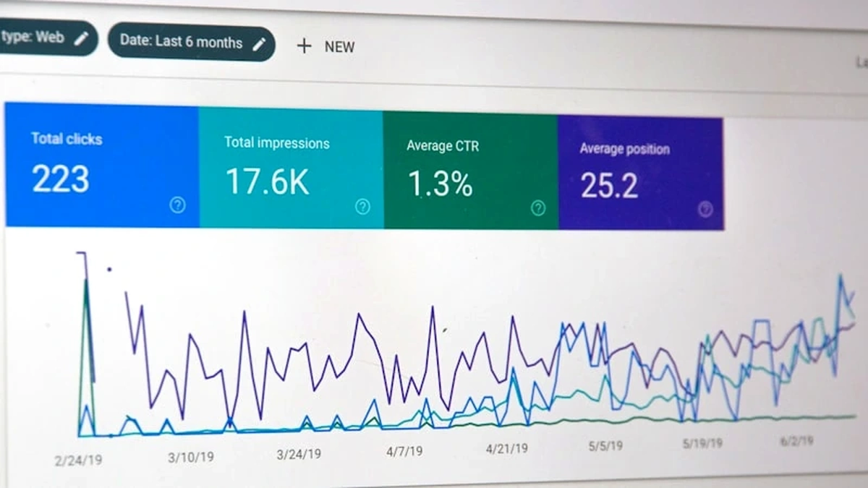Toggle the Total clicks metric card
This screenshot has width=868, height=488.
click(x=101, y=165)
